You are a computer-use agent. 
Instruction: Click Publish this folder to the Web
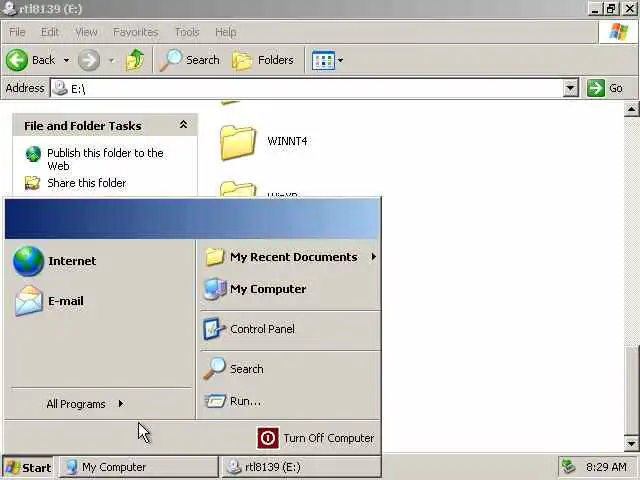point(105,159)
